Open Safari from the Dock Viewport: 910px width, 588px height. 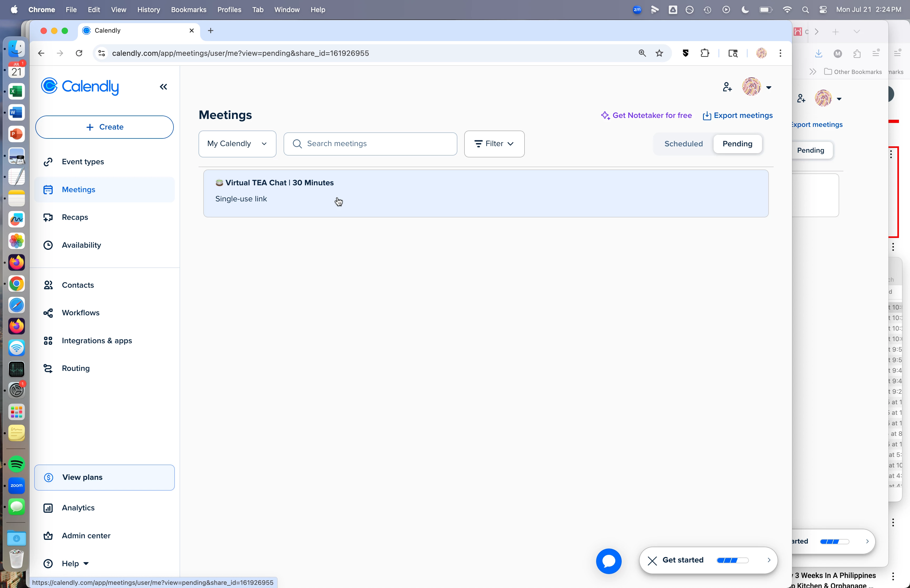(x=16, y=305)
